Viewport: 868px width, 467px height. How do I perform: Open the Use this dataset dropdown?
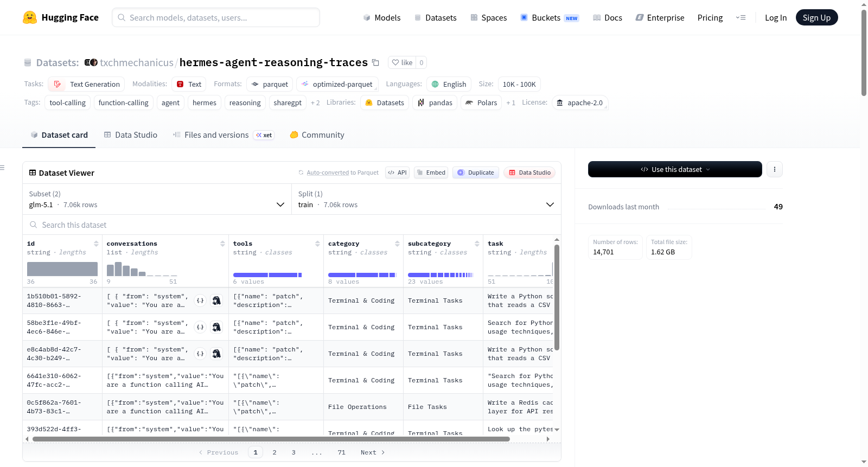click(x=675, y=169)
